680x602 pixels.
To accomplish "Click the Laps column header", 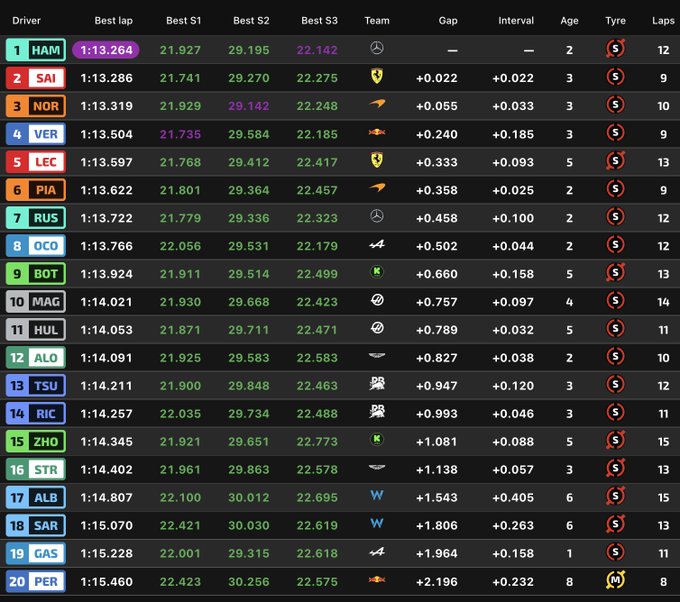I will pyautogui.click(x=664, y=20).
